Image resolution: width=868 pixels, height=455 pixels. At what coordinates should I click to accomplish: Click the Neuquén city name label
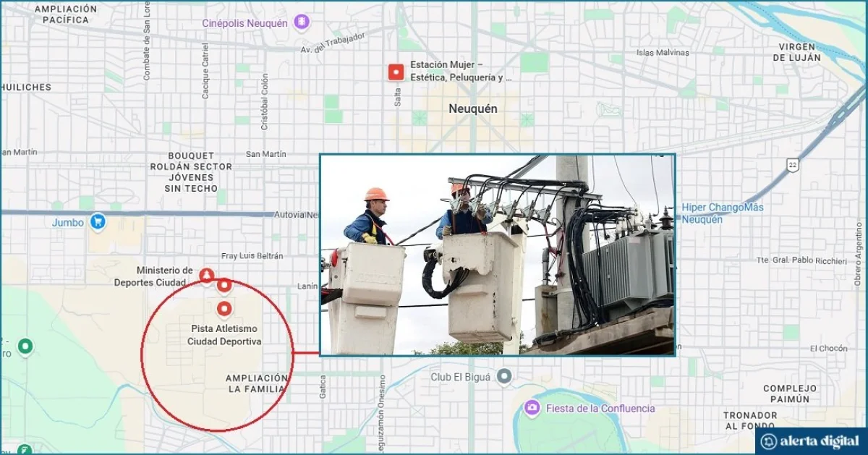(x=473, y=109)
